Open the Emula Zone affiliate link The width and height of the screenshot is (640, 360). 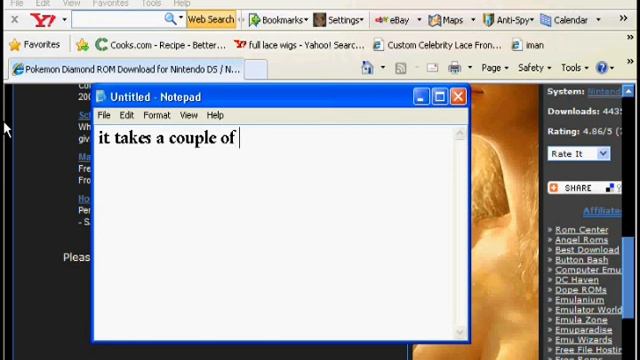pyautogui.click(x=581, y=320)
